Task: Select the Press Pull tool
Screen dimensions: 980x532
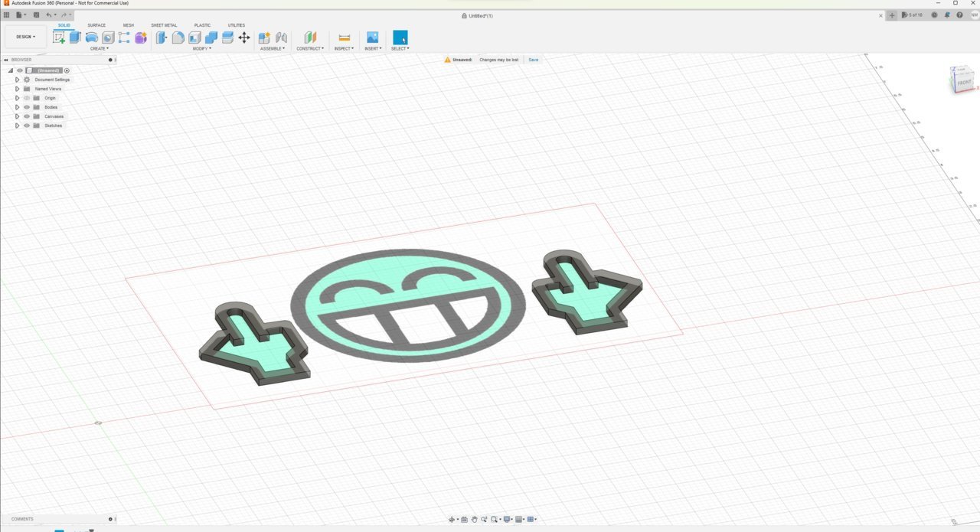Action: click(162, 38)
